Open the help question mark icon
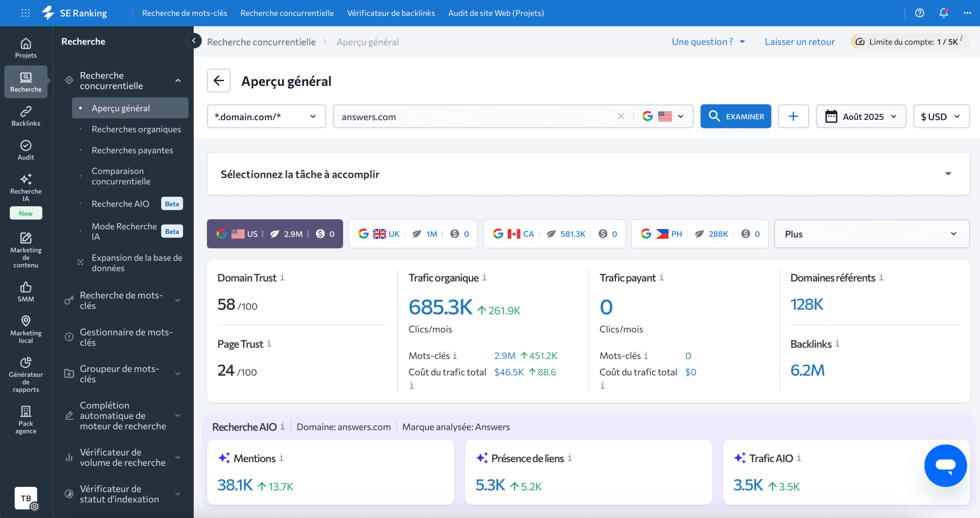Screen dimensions: 980x518 point(920,13)
